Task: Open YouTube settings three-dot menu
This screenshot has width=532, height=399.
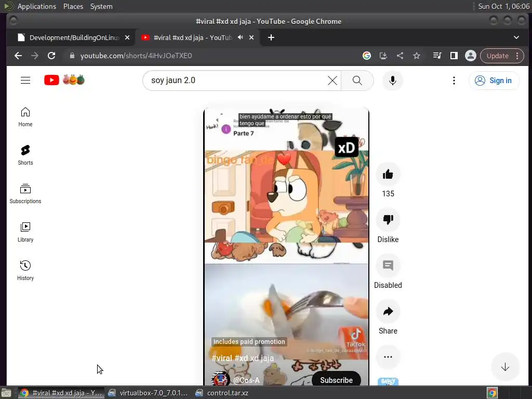Action: click(454, 81)
